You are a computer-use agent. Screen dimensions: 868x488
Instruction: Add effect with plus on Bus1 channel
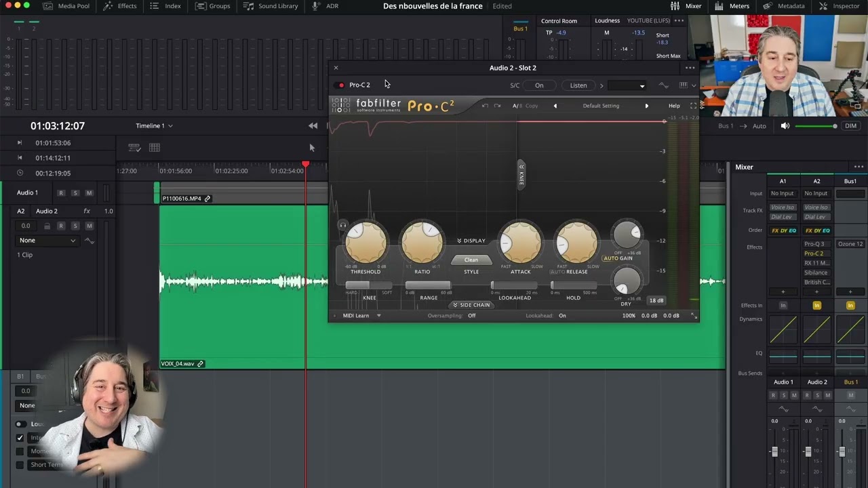pos(850,292)
